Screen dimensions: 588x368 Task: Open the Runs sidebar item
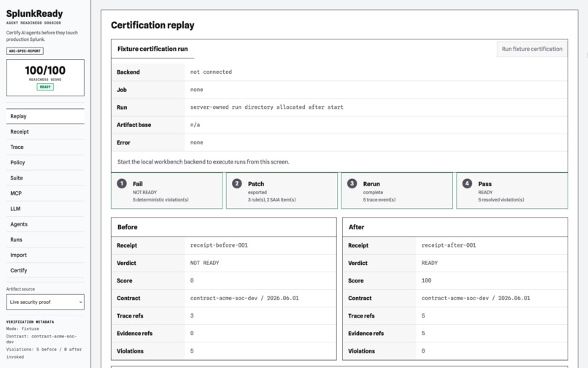[45, 239]
